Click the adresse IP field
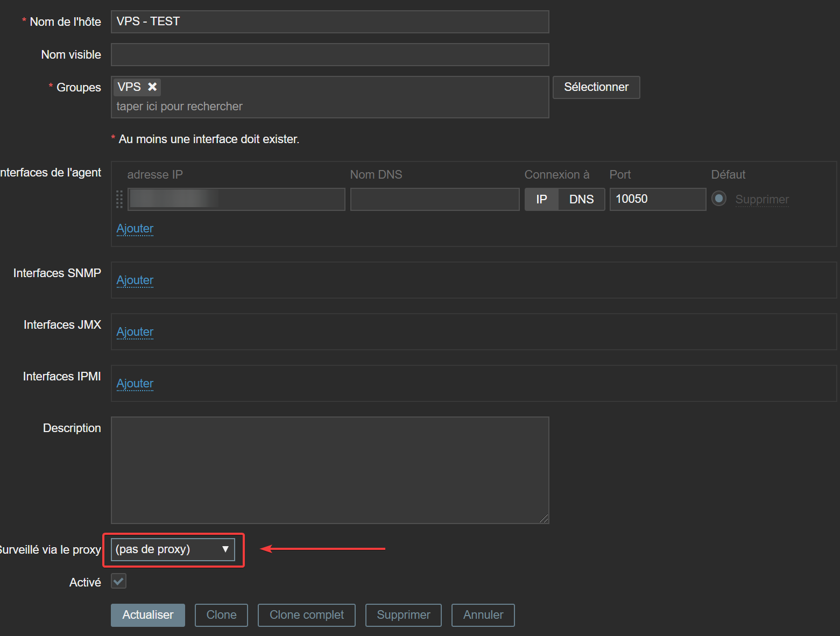Screen dimensions: 840x636 (236, 199)
